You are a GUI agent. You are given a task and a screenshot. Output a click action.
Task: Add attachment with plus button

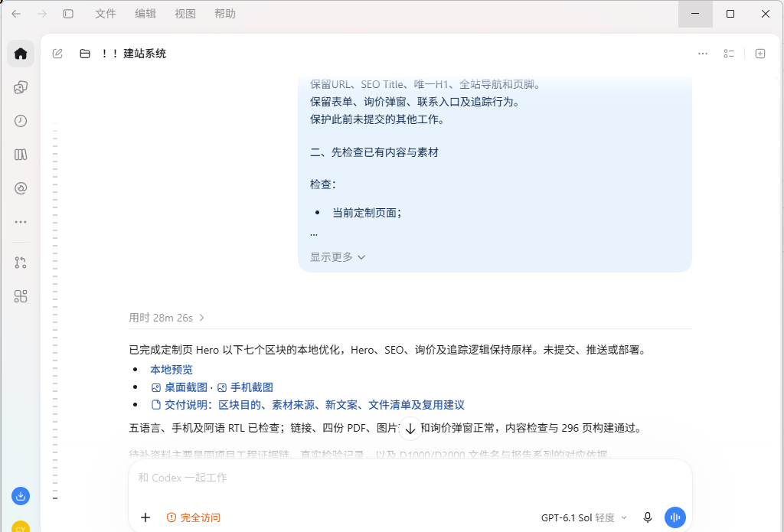coord(145,517)
